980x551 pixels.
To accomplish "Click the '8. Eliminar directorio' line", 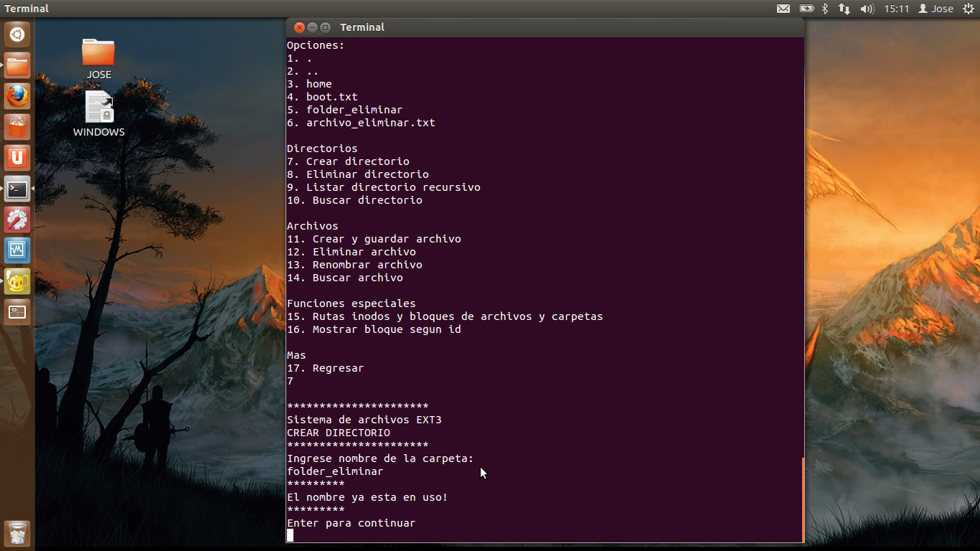I will tap(358, 174).
